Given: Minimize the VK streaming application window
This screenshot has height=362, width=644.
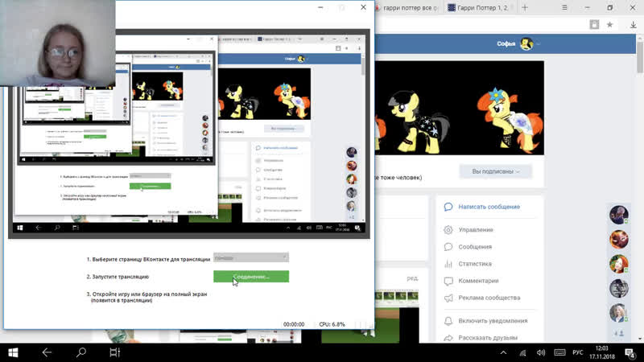Looking at the screenshot, I should click(x=320, y=7).
